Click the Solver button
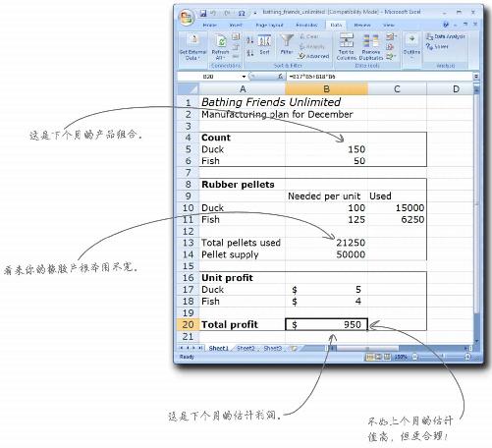Screen dimensions: 492x448 coord(437,46)
